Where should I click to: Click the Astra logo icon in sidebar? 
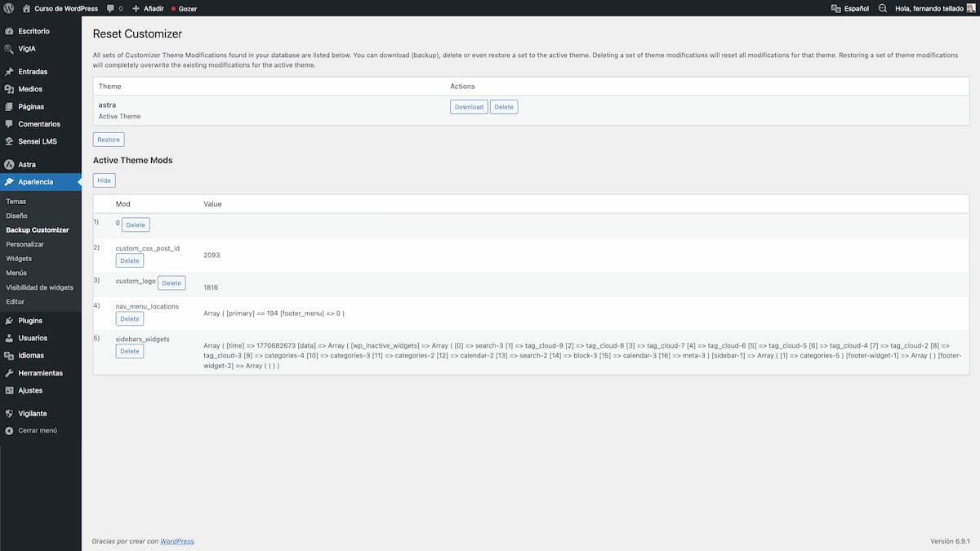click(x=9, y=164)
